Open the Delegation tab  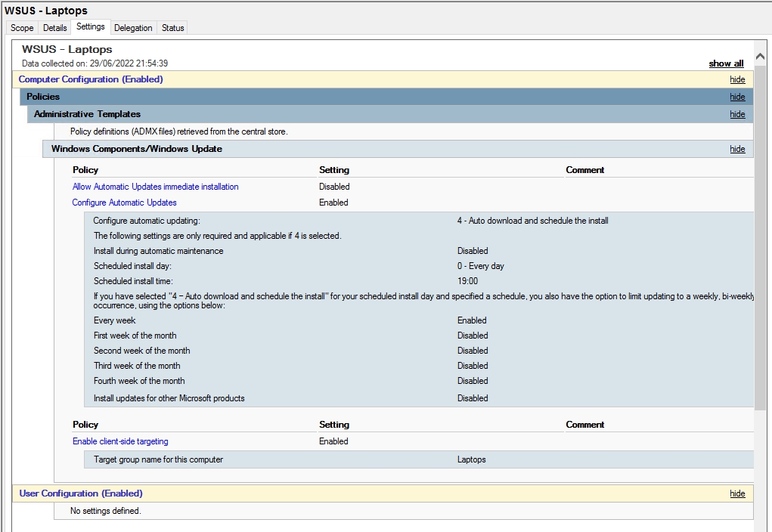point(133,28)
